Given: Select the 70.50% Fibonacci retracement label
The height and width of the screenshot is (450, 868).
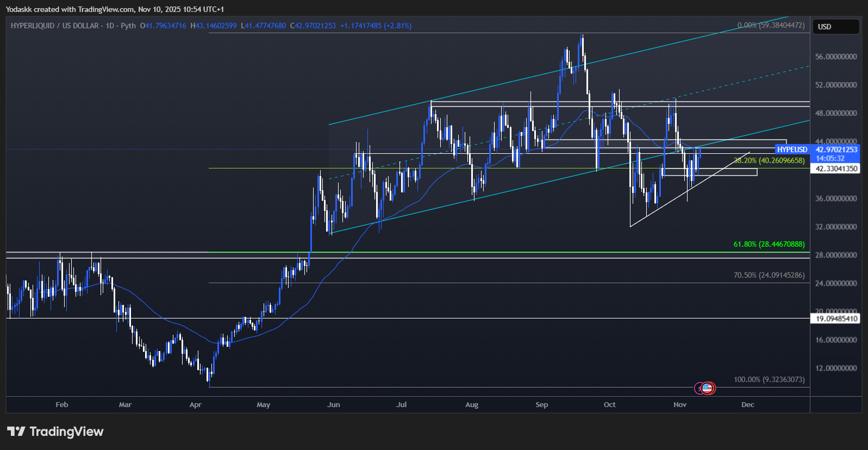Looking at the screenshot, I should [x=769, y=275].
